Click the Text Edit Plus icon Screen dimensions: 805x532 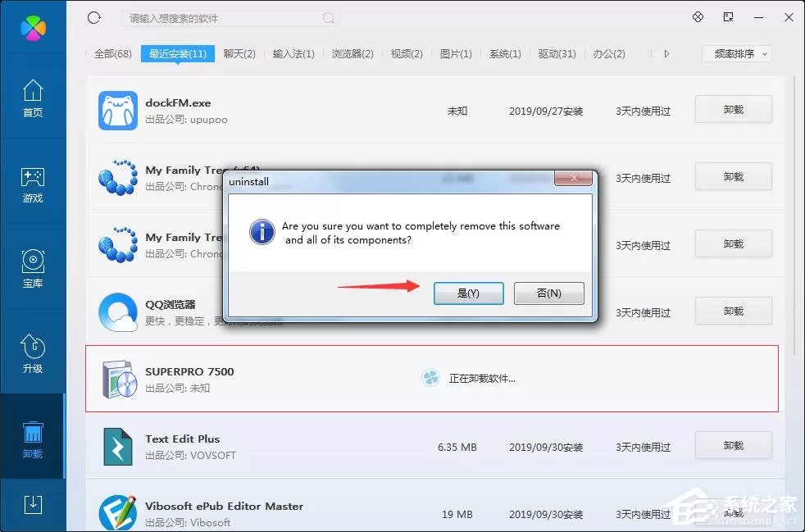(x=117, y=447)
